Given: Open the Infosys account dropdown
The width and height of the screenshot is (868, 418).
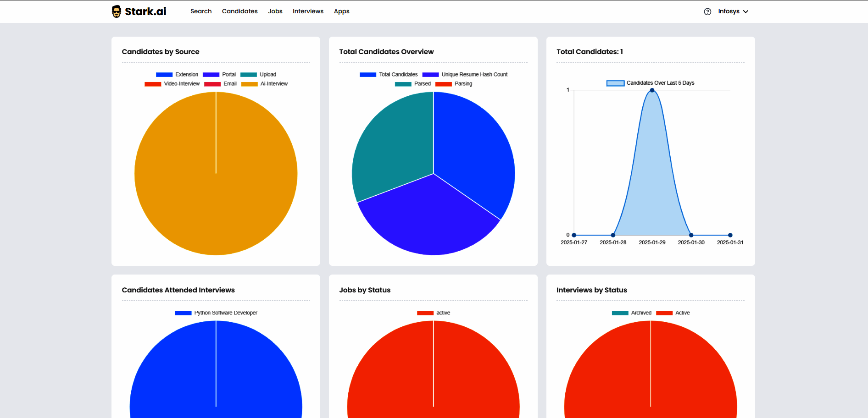Looking at the screenshot, I should [x=729, y=11].
